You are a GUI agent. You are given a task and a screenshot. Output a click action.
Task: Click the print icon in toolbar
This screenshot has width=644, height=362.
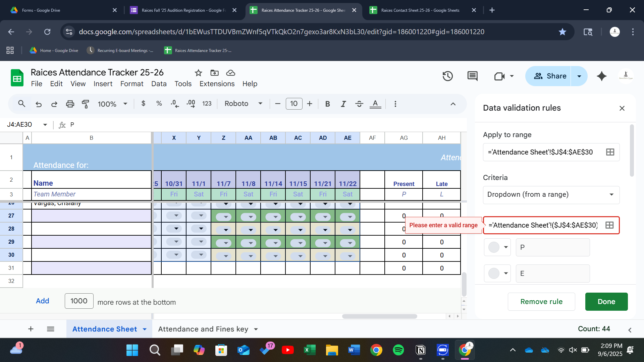(70, 104)
